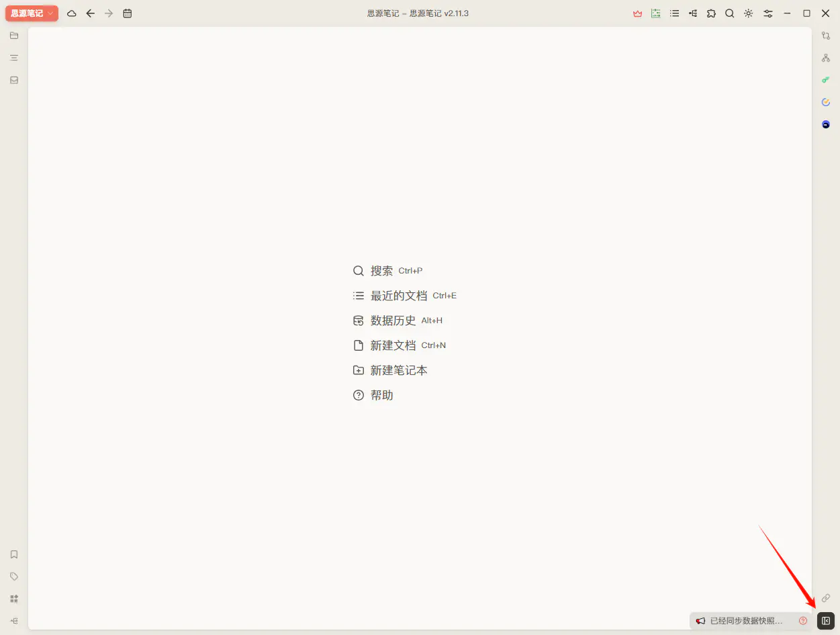Click 搜索 Ctrl+P in the center
This screenshot has width=840, height=635.
(x=387, y=271)
